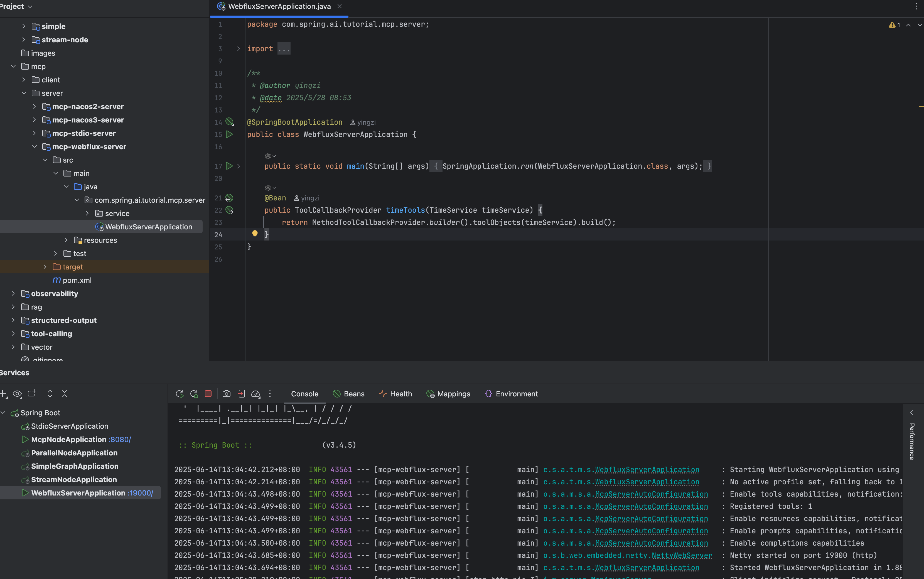This screenshot has height=579, width=924.
Task: Toggle collapse all services icon
Action: (64, 394)
